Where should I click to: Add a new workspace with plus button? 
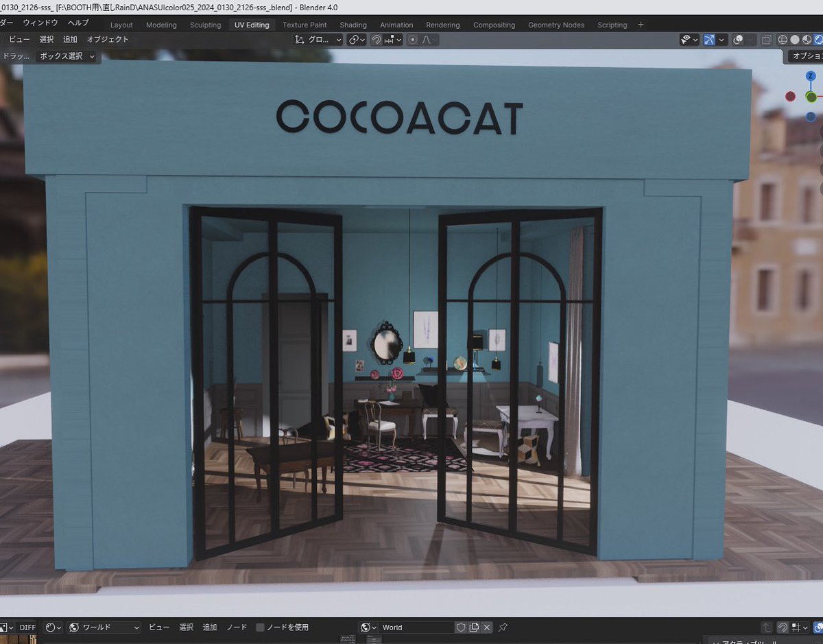tap(641, 25)
